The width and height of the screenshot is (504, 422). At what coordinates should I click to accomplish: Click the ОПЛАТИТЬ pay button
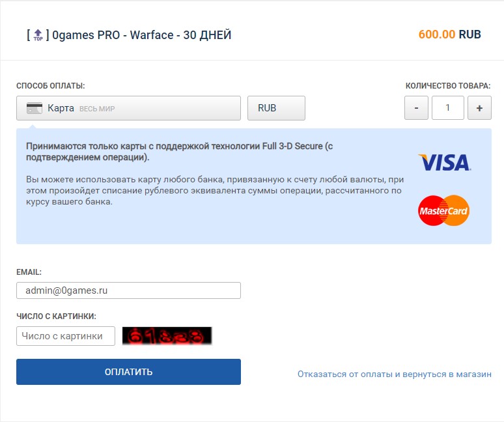tap(128, 372)
